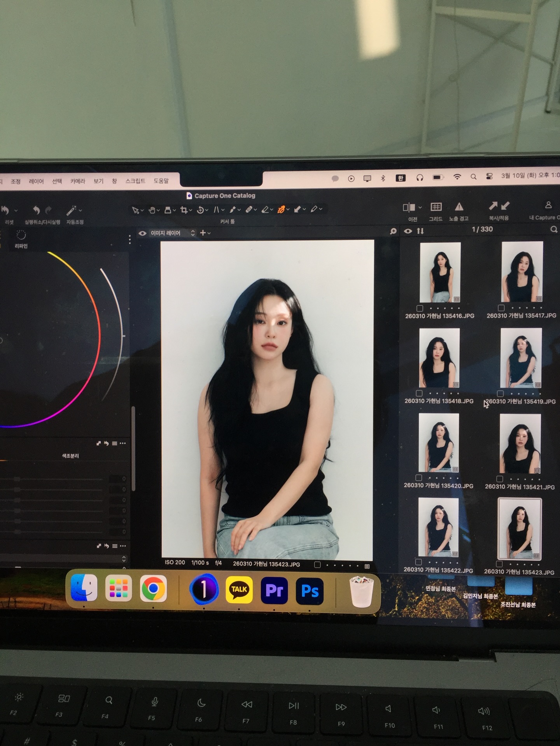Open Photoshop from the dock
This screenshot has height=746, width=560.
click(x=310, y=591)
